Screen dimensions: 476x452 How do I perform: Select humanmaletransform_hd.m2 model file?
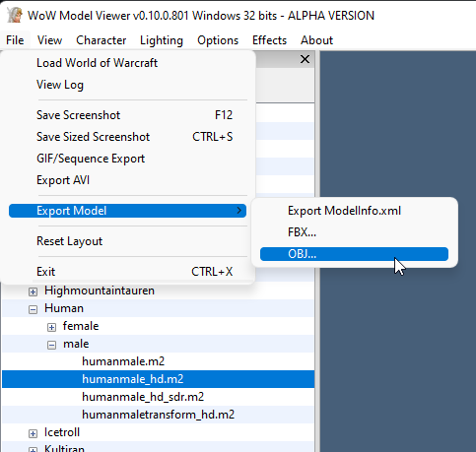click(x=159, y=415)
